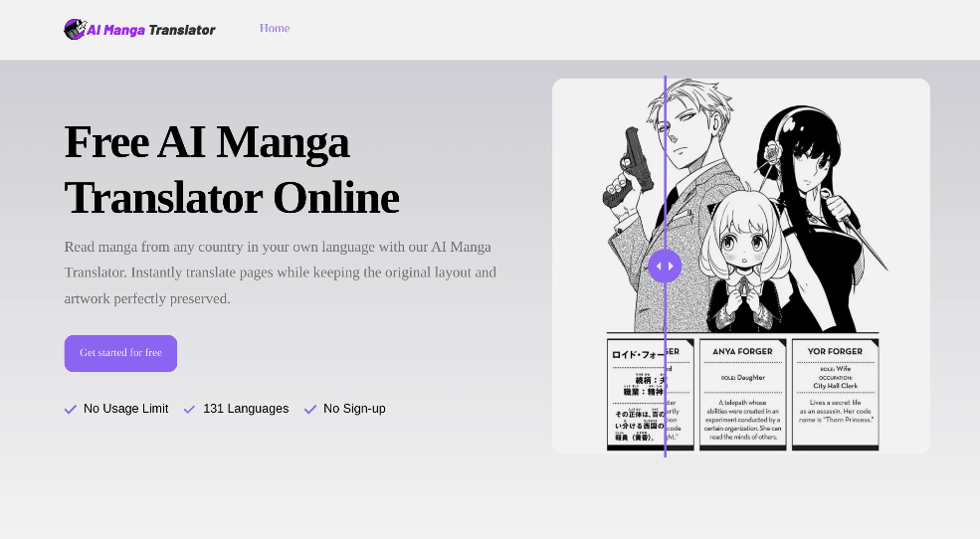Click the Japanese-text Loid Forger card
980x539 pixels.
pos(650,394)
